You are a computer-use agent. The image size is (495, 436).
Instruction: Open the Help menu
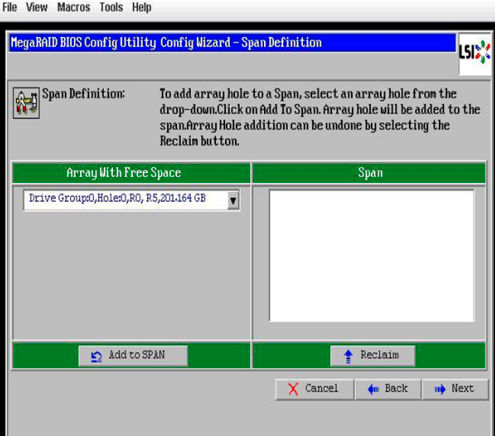point(142,7)
